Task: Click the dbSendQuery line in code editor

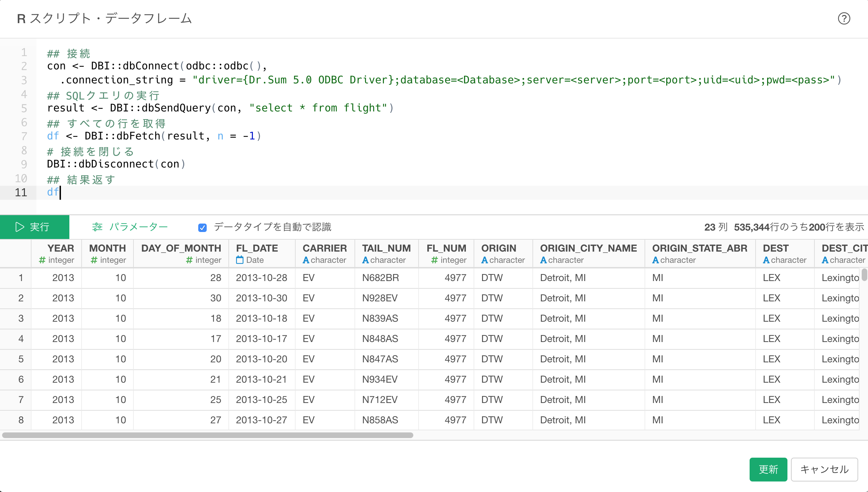Action: pos(221,108)
